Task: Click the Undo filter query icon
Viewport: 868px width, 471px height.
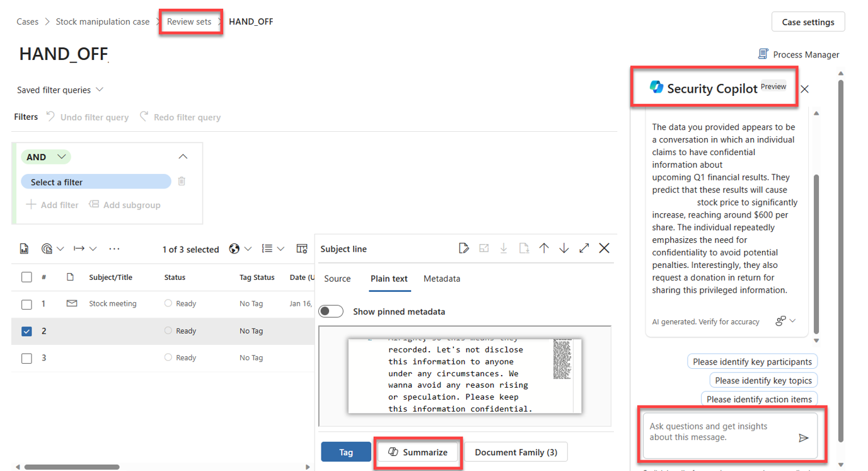Action: [x=50, y=117]
